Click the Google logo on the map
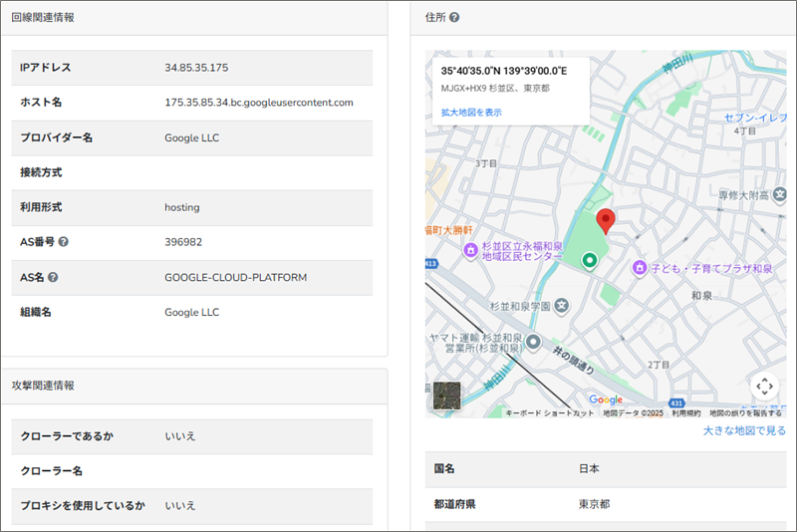 point(606,399)
